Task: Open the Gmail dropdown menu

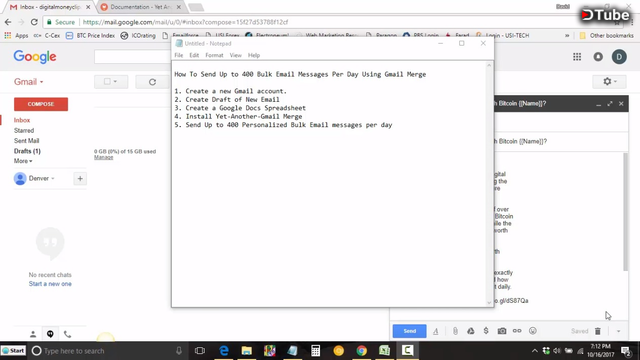Action: (x=29, y=82)
